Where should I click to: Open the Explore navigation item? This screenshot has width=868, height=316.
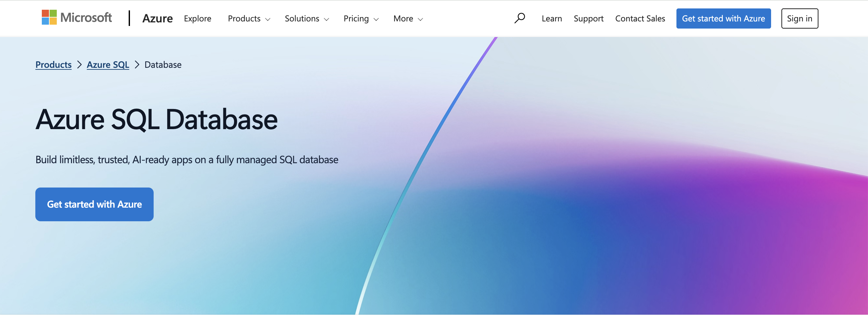point(197,18)
